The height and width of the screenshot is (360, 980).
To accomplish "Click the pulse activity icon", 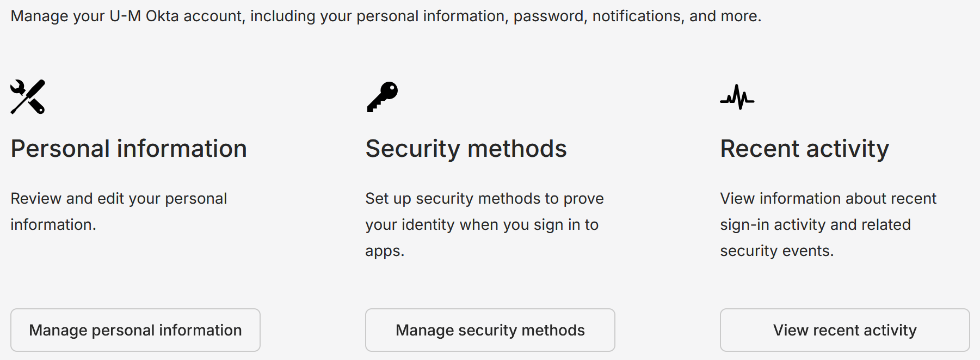I will point(737,97).
